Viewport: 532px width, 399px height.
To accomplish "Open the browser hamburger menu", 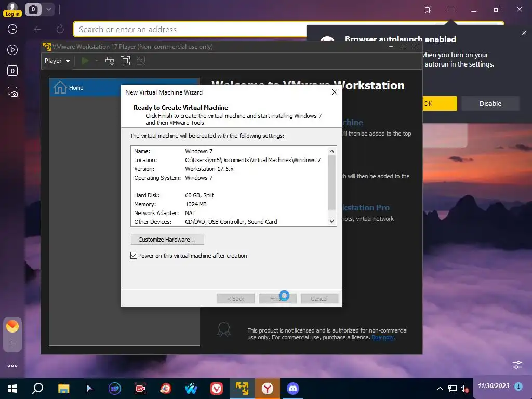I will pyautogui.click(x=451, y=9).
